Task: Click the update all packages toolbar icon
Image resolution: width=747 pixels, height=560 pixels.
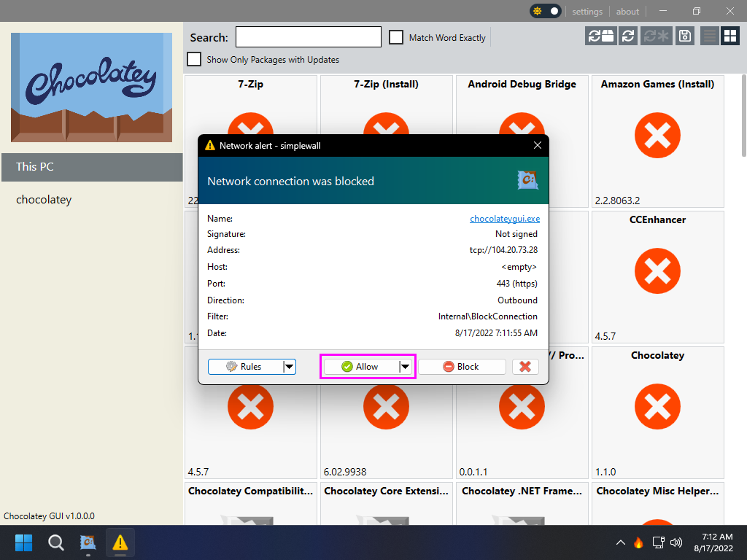Action: click(x=600, y=36)
